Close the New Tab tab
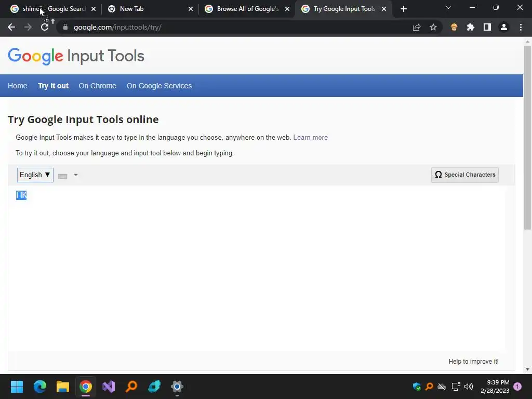The height and width of the screenshot is (399, 532). 191,9
